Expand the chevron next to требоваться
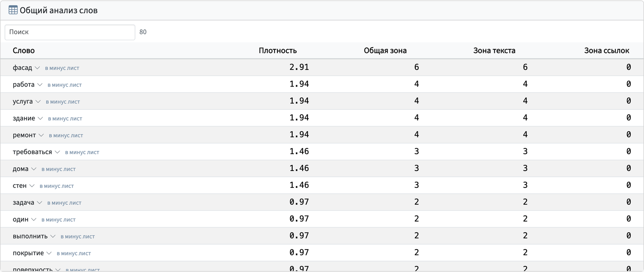The image size is (644, 272). [57, 152]
